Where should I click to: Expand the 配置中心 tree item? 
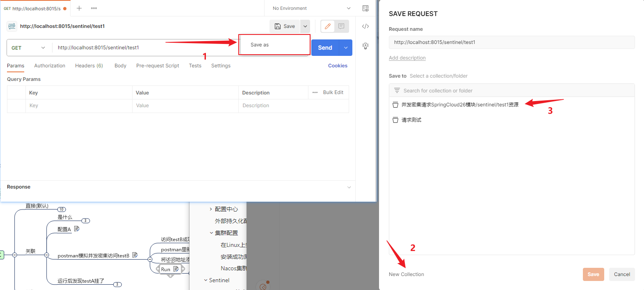(211, 209)
